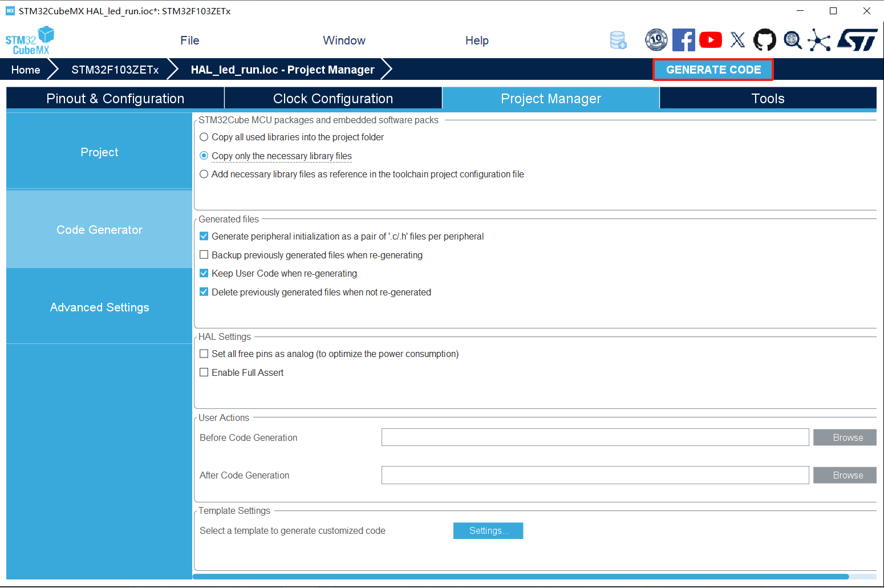
Task: Click the 10-year anniversary badge icon
Action: pyautogui.click(x=656, y=40)
